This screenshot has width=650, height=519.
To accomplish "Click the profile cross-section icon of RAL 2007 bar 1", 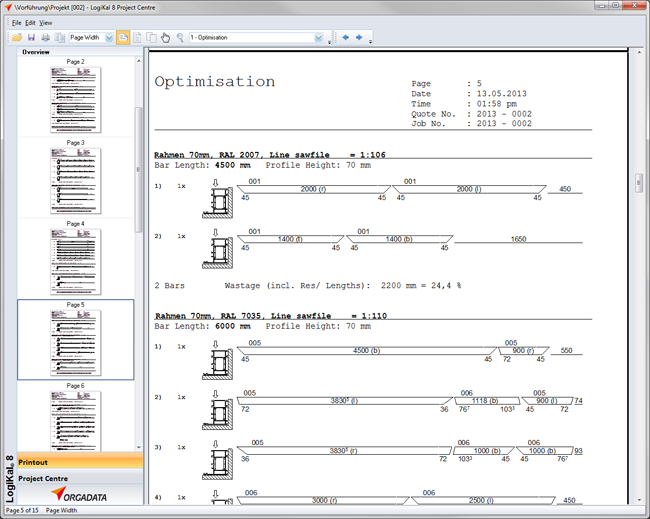I will (x=218, y=202).
